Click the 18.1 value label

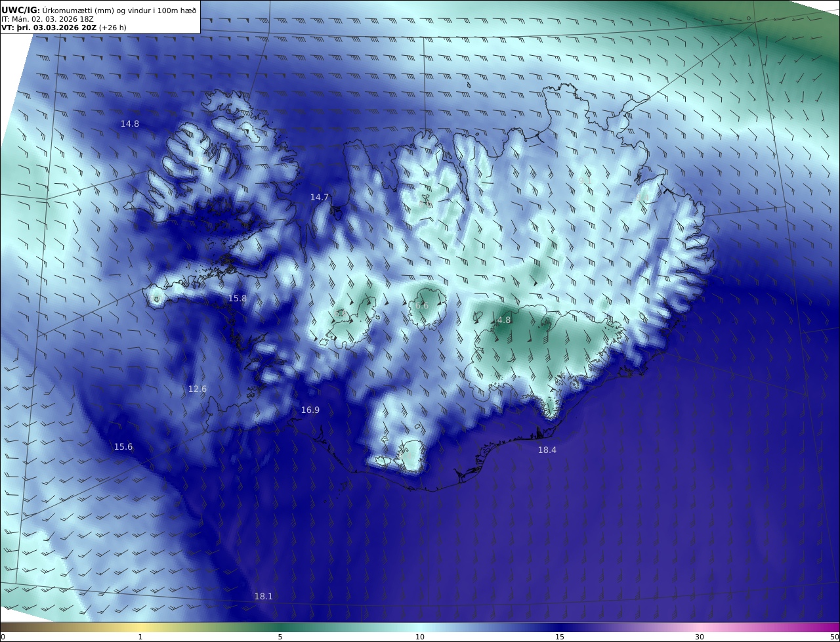[x=264, y=596]
